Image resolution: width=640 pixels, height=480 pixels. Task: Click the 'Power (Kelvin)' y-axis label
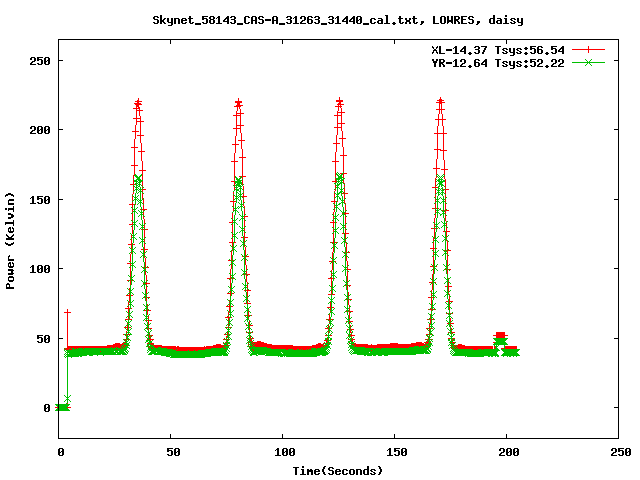point(10,241)
